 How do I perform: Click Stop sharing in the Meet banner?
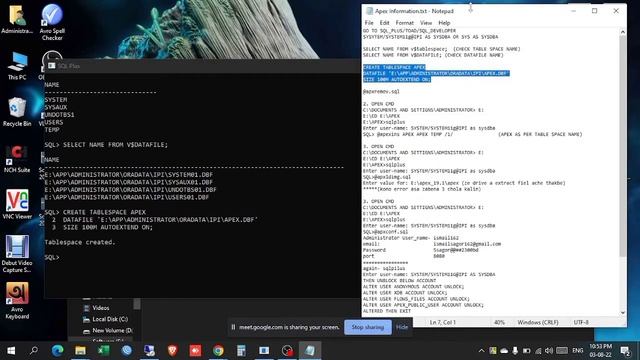[x=367, y=327]
